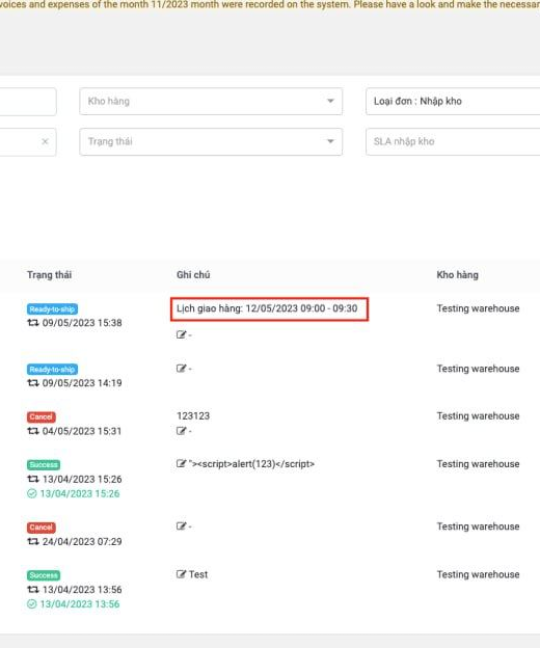Edit note icon in 09/05/2023 14:19 row
The image size is (540, 648).
181,368
